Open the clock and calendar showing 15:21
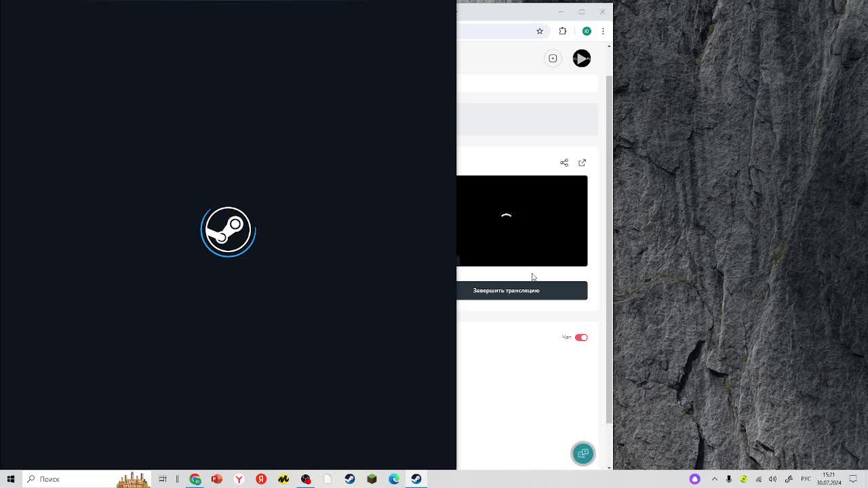 point(829,479)
